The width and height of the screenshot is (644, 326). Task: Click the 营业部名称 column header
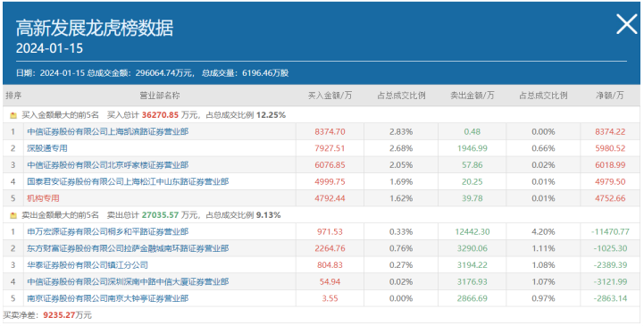159,96
